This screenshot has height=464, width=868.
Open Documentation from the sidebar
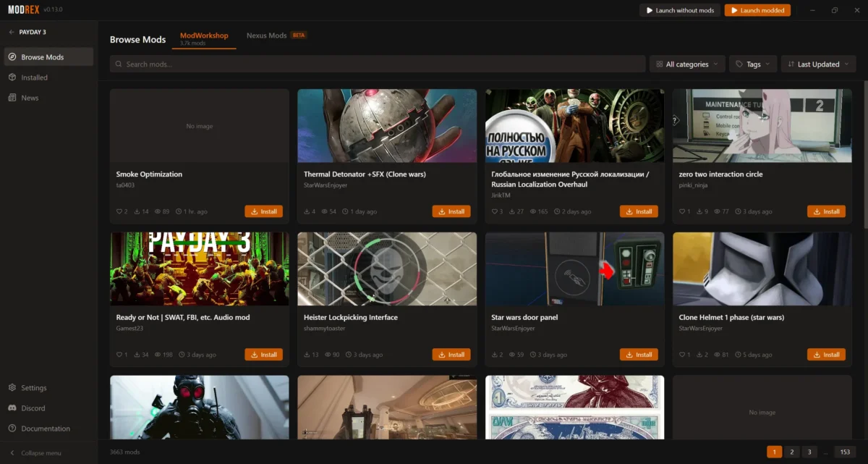48,429
